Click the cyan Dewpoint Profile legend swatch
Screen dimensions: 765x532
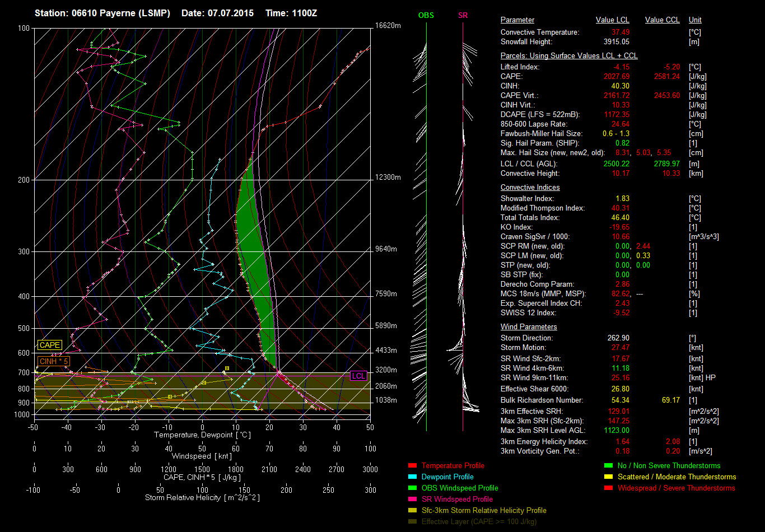413,477
